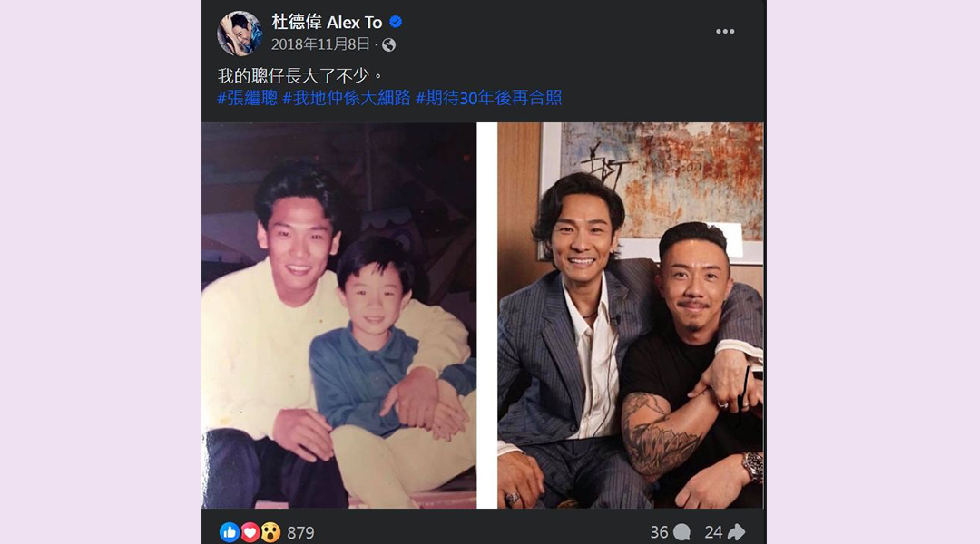Open the 24 shares count
Screen dimensions: 980x544
(x=713, y=532)
